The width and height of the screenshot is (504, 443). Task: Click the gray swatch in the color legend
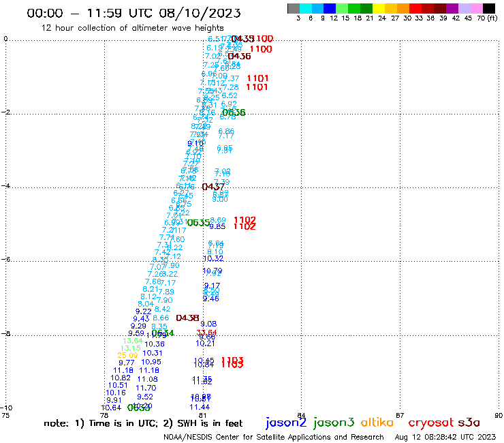click(294, 8)
